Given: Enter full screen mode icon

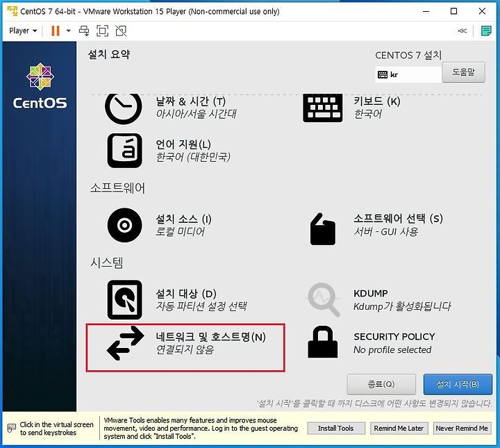Looking at the screenshot, I should [x=102, y=31].
